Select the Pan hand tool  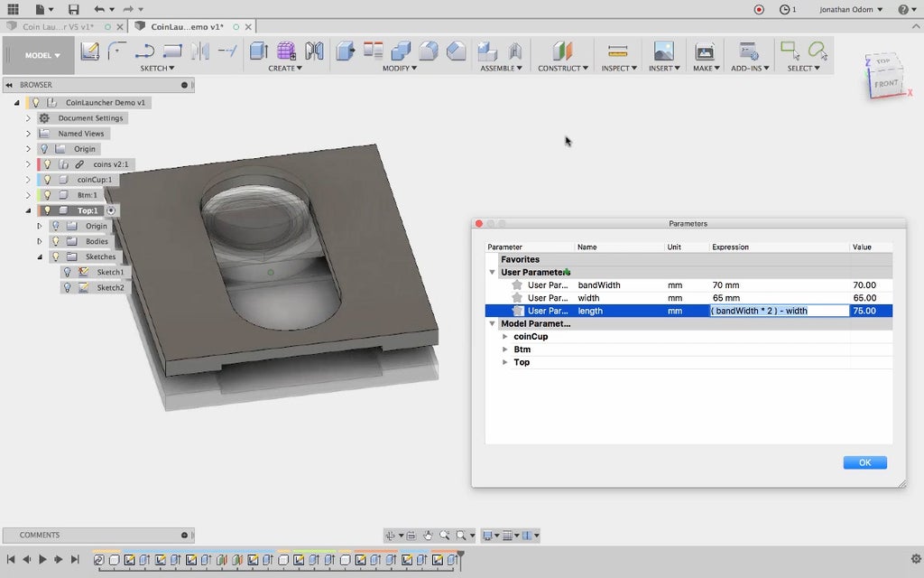(428, 536)
